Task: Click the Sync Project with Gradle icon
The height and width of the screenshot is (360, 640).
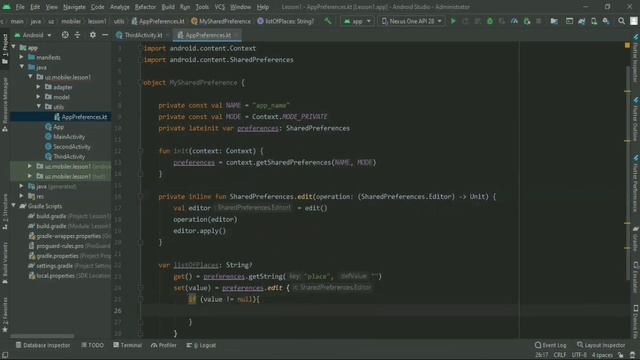Action: click(x=582, y=21)
